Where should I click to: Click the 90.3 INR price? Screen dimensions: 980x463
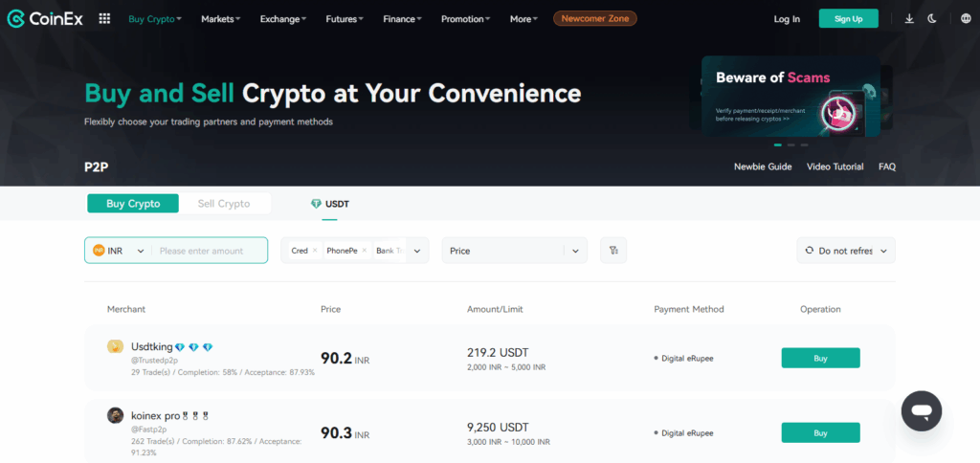345,433
